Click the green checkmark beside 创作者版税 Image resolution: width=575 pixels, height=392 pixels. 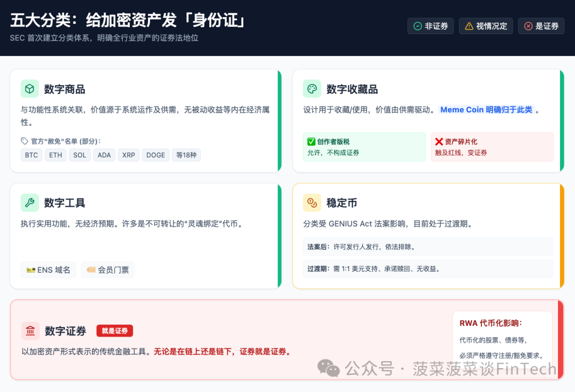(x=311, y=142)
